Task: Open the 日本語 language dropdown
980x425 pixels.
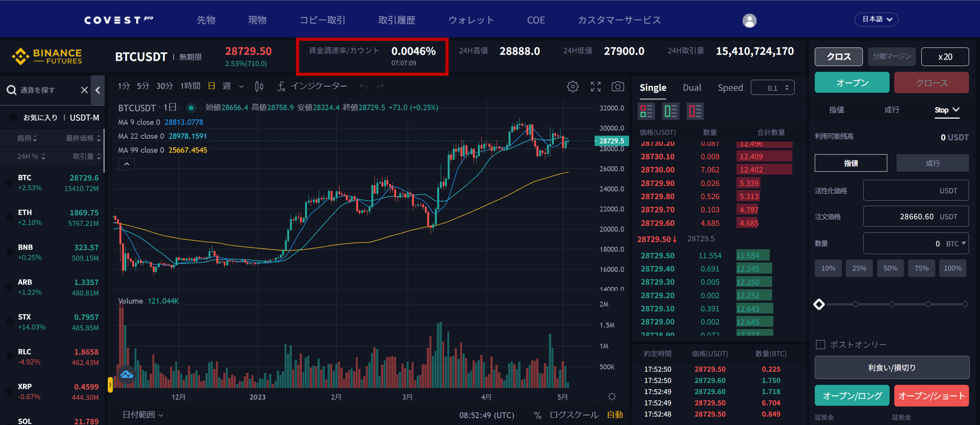Action: coord(877,20)
